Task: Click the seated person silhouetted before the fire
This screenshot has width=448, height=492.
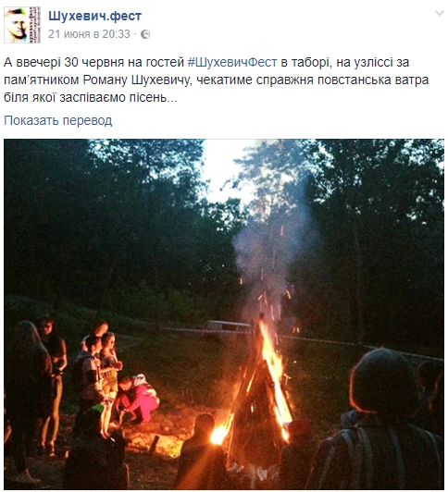Action: pyautogui.click(x=201, y=452)
